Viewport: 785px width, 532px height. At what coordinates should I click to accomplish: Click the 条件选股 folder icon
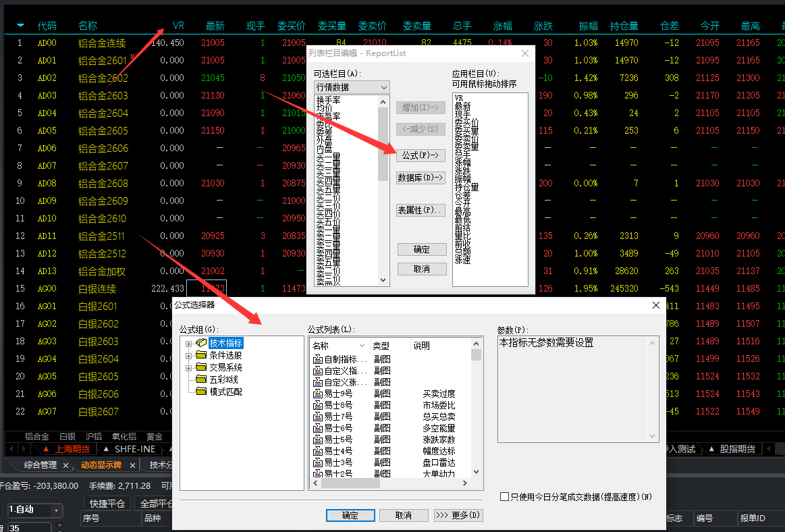(201, 355)
